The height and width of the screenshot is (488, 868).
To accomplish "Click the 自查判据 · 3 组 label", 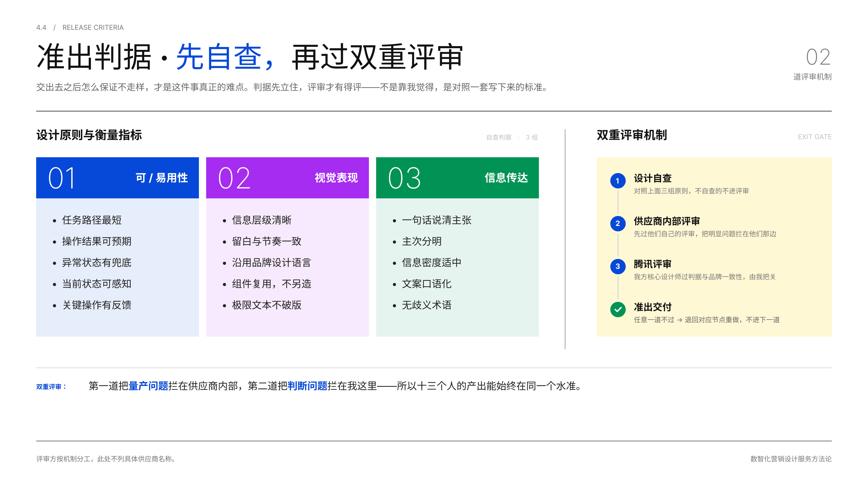I will coord(512,137).
